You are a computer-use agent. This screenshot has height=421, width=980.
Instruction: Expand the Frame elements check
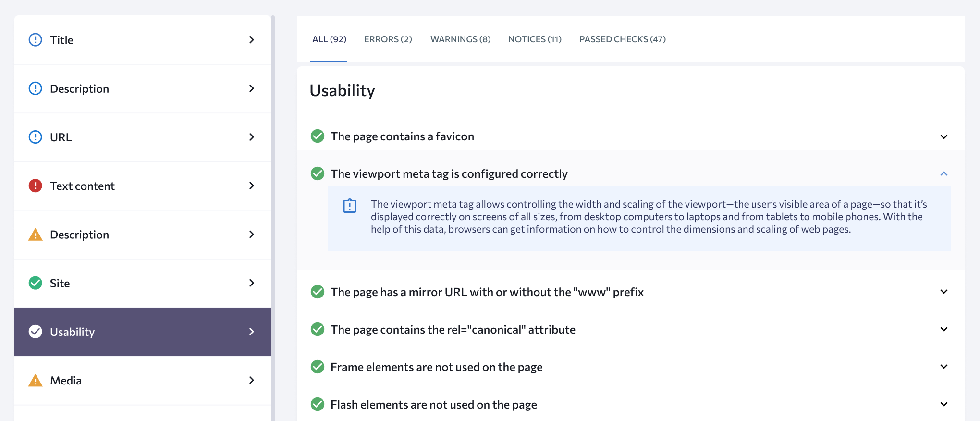(944, 367)
